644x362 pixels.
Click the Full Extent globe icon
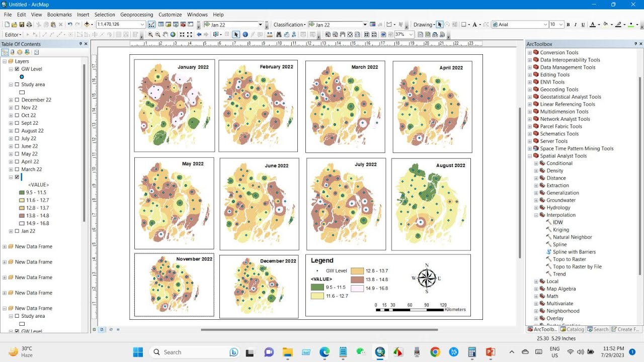pyautogui.click(x=173, y=35)
